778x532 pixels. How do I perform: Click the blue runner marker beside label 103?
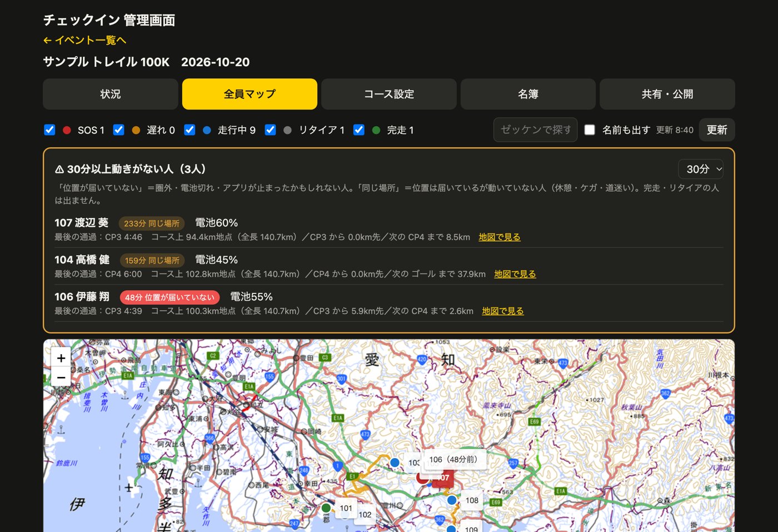tap(395, 462)
